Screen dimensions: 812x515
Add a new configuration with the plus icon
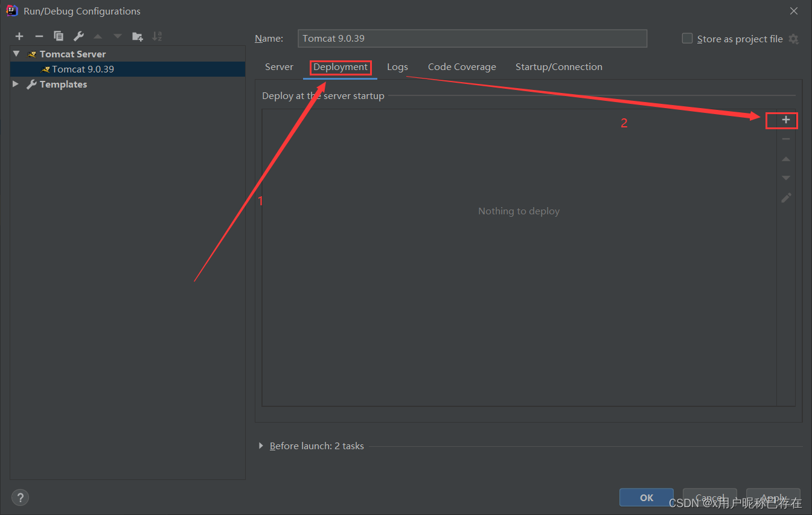point(19,36)
